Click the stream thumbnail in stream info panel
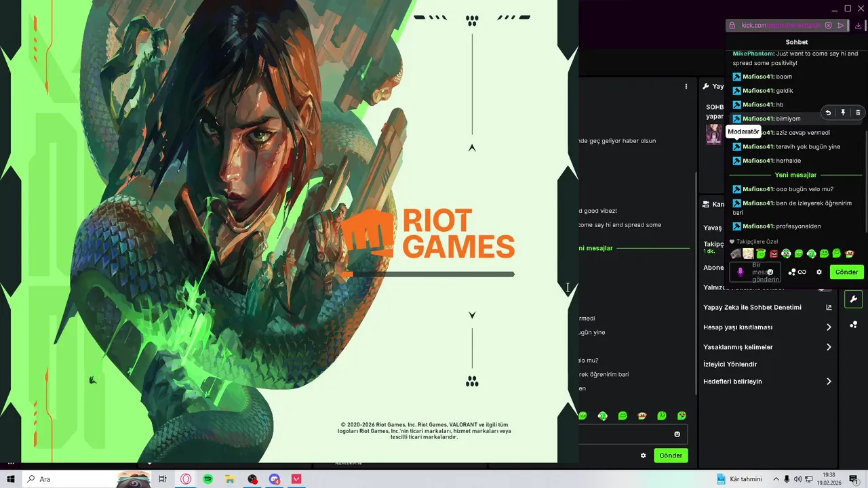The image size is (868, 488). [x=713, y=134]
